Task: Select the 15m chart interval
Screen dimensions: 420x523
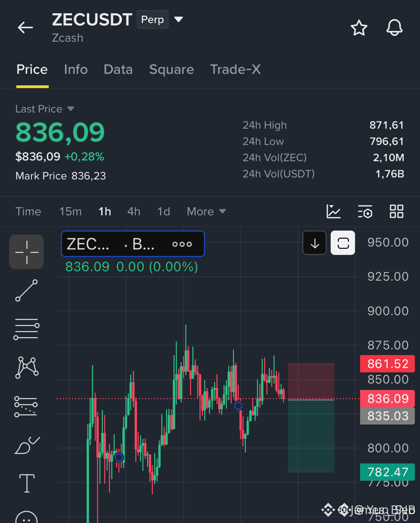Action: (71, 211)
